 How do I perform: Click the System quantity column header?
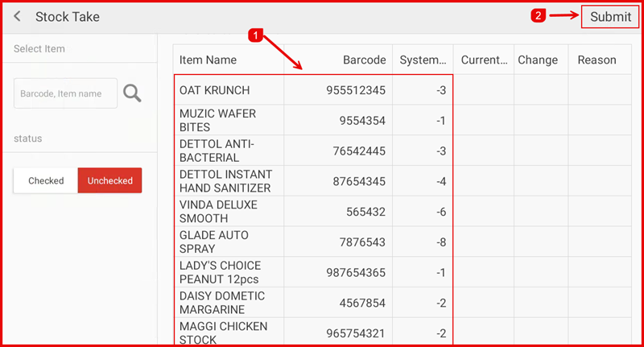[x=423, y=60]
